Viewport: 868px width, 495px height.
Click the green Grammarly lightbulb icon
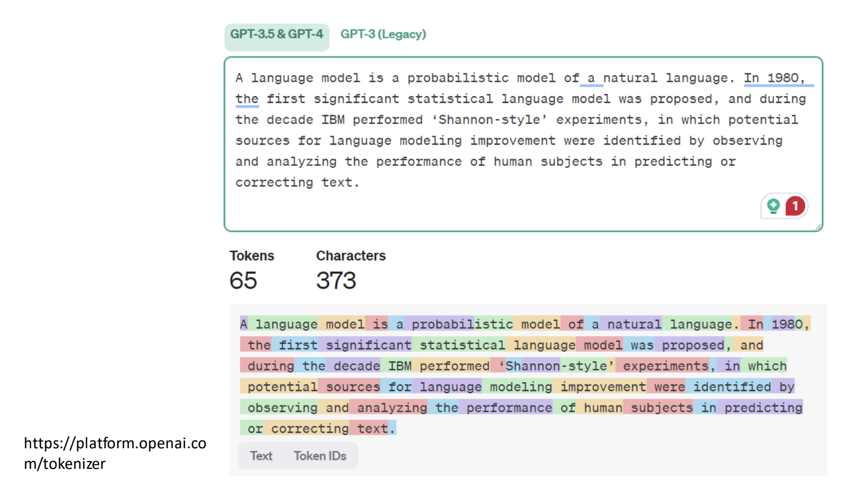[773, 206]
